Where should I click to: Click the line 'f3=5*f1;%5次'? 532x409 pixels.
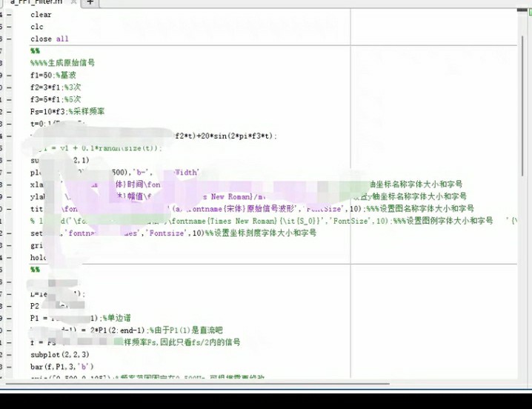[x=56, y=99]
